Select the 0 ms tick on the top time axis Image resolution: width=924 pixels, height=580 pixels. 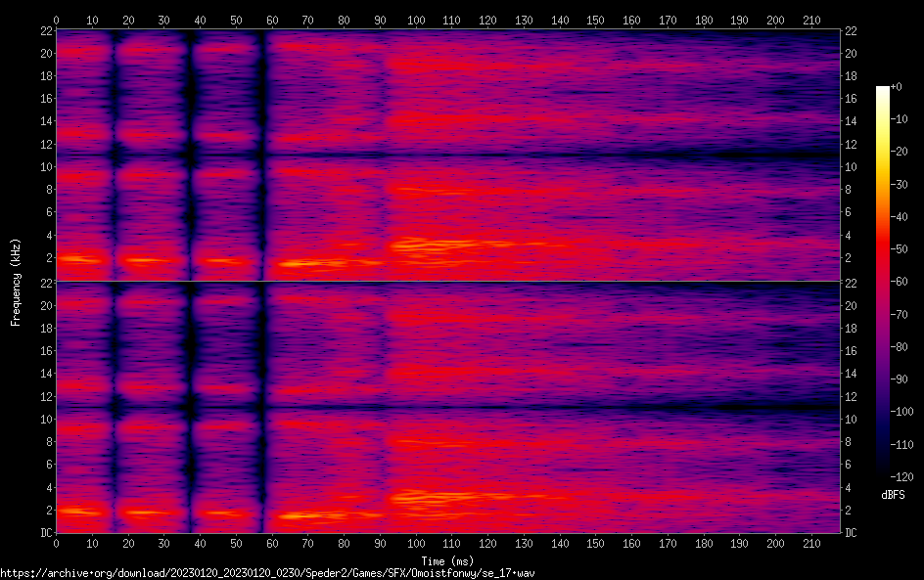coord(56,20)
